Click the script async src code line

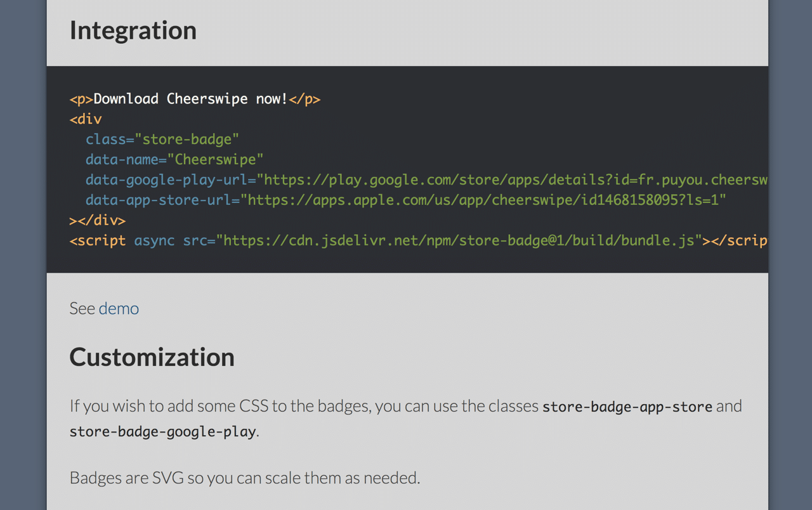419,240
